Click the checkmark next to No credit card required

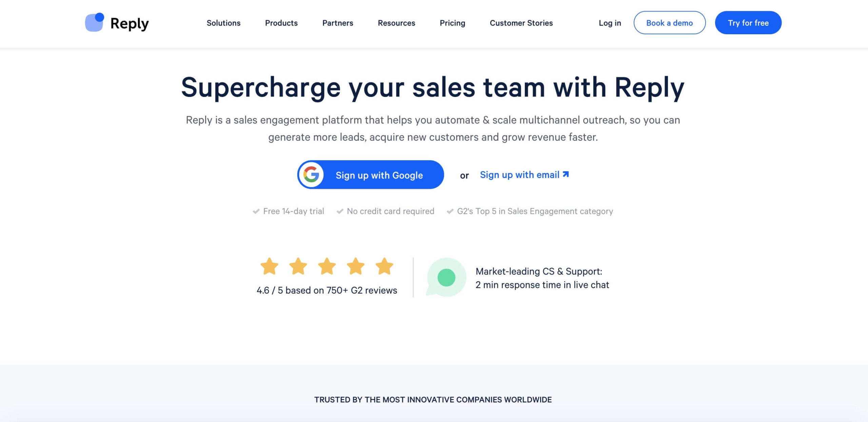click(340, 212)
